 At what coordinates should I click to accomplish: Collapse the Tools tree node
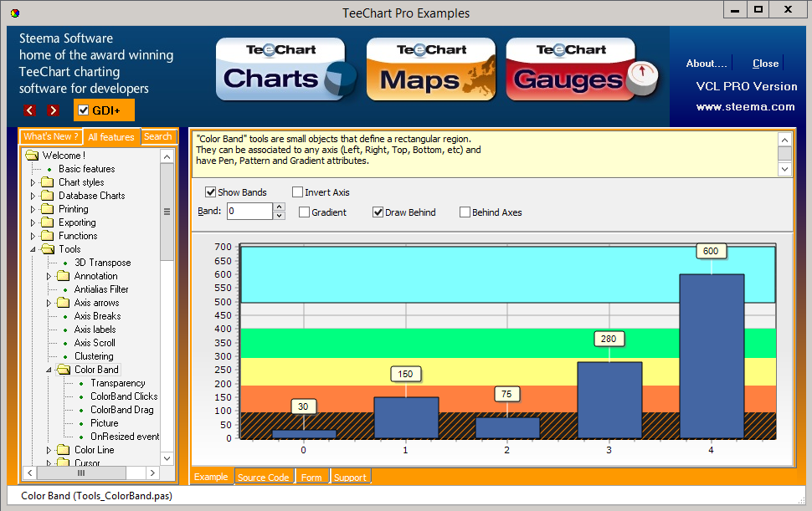tap(33, 249)
